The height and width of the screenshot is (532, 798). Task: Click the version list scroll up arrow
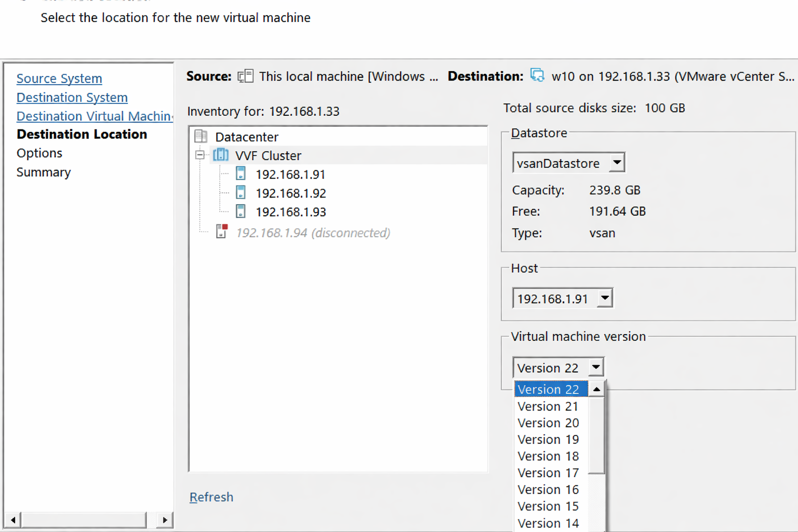pyautogui.click(x=597, y=389)
